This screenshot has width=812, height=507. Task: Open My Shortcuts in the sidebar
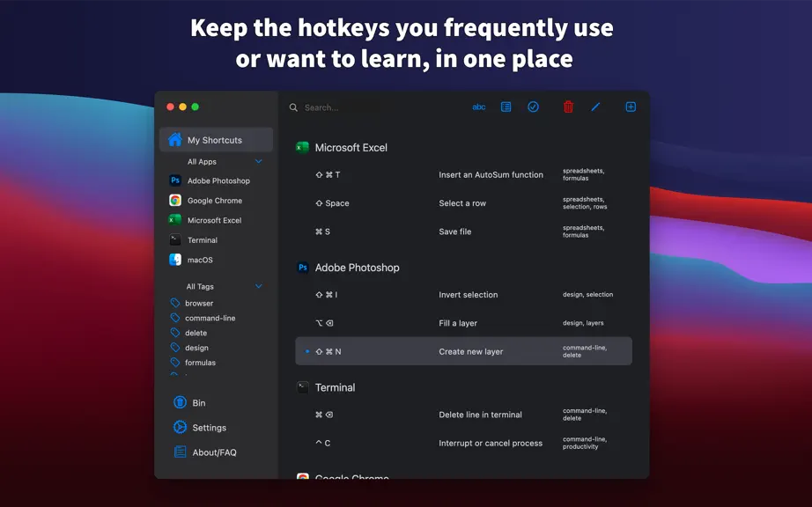coord(216,140)
